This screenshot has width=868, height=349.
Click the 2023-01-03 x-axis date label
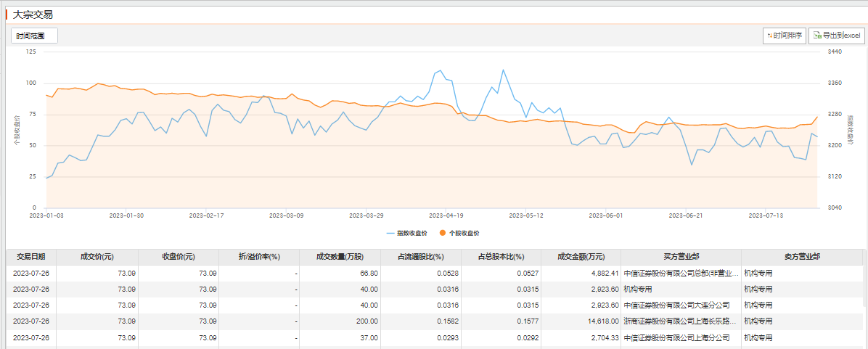(48, 215)
